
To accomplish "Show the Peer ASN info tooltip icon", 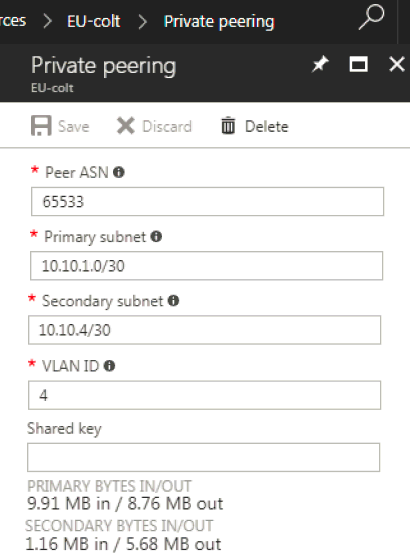I will point(119,172).
